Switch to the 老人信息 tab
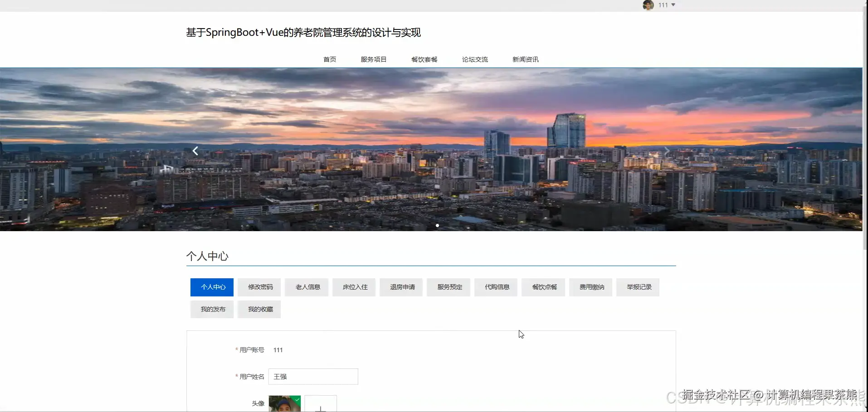The height and width of the screenshot is (412, 868). click(307, 287)
